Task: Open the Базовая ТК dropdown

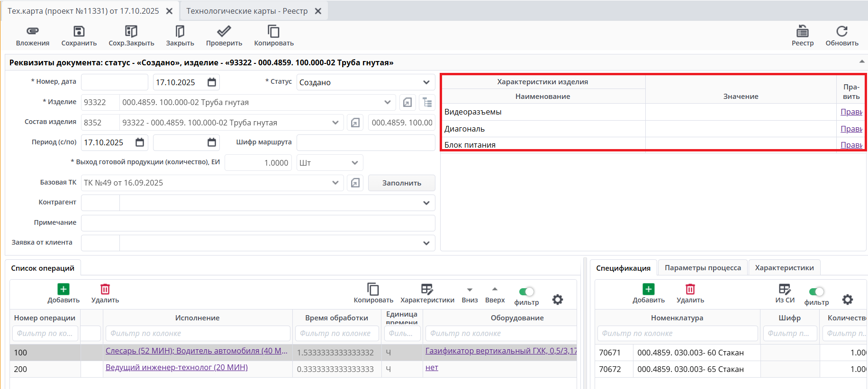Action: tap(335, 183)
